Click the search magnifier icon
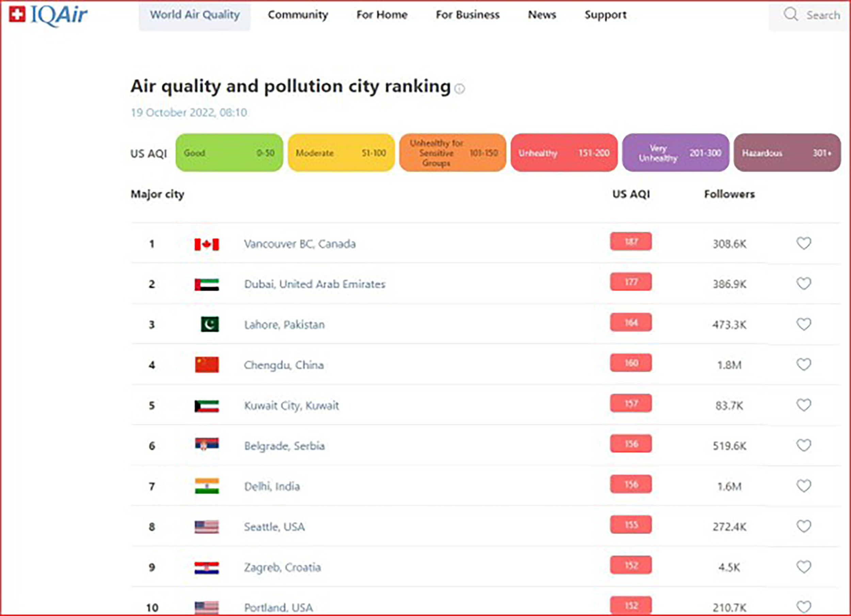Viewport: 851px width, 616px height. (x=791, y=14)
